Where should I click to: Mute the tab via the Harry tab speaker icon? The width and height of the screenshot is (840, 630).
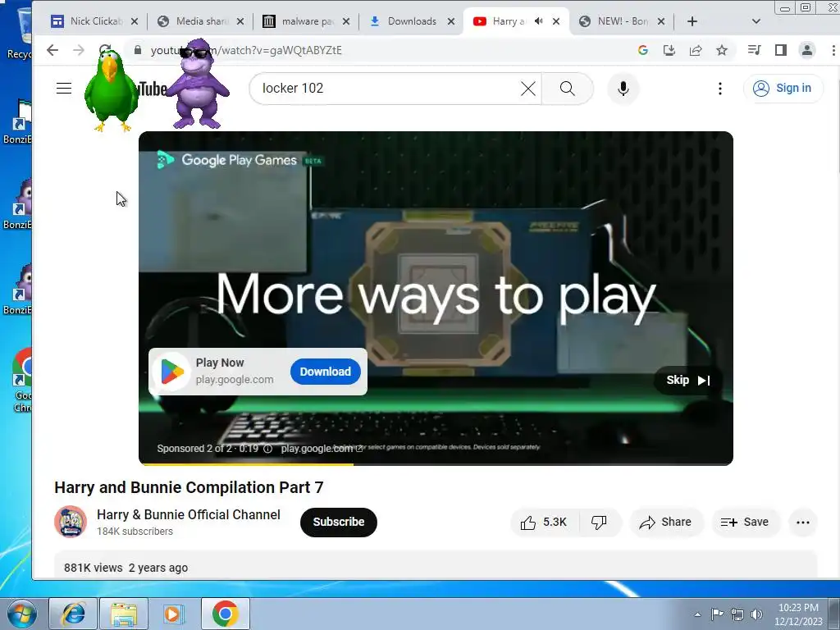pyautogui.click(x=538, y=21)
